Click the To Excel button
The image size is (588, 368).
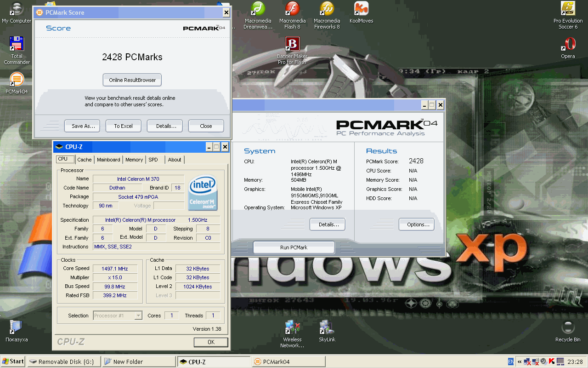point(124,126)
